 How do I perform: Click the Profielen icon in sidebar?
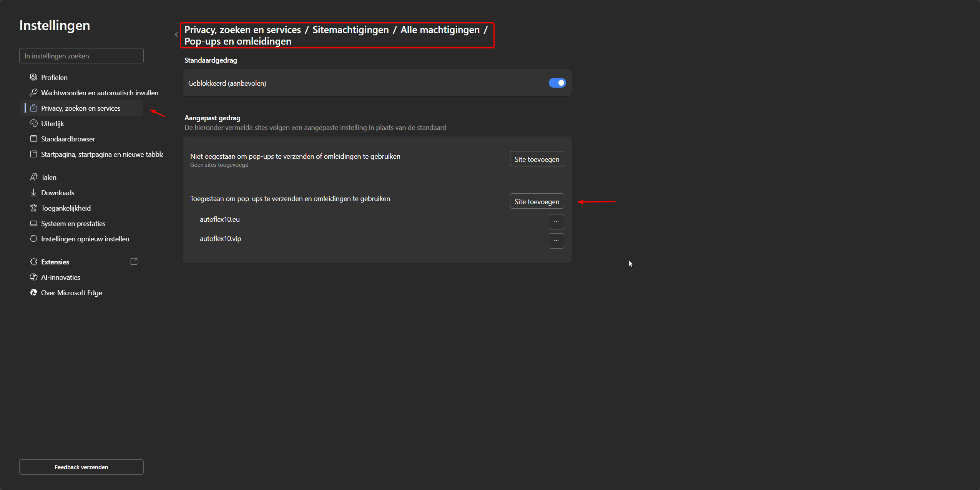(33, 77)
